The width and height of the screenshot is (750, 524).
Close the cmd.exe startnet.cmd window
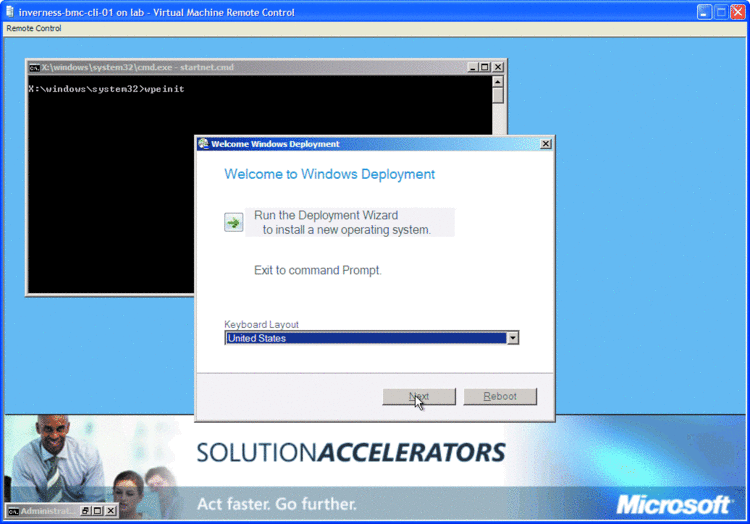498,67
